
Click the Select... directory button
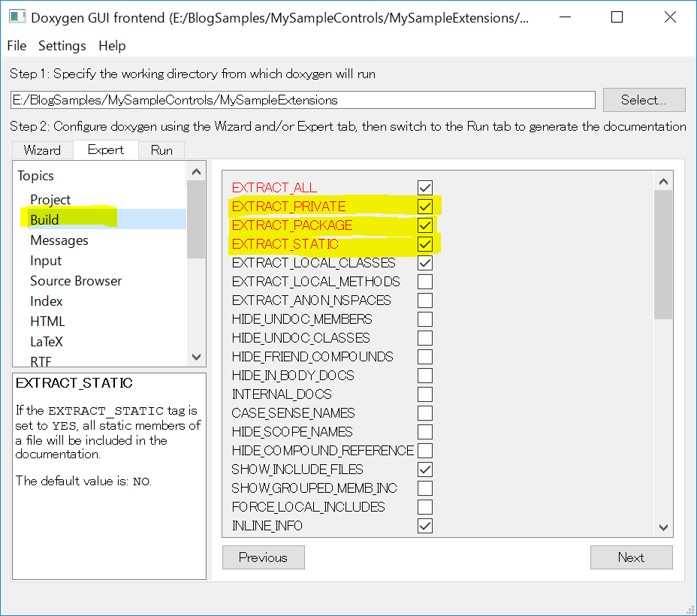pyautogui.click(x=644, y=100)
